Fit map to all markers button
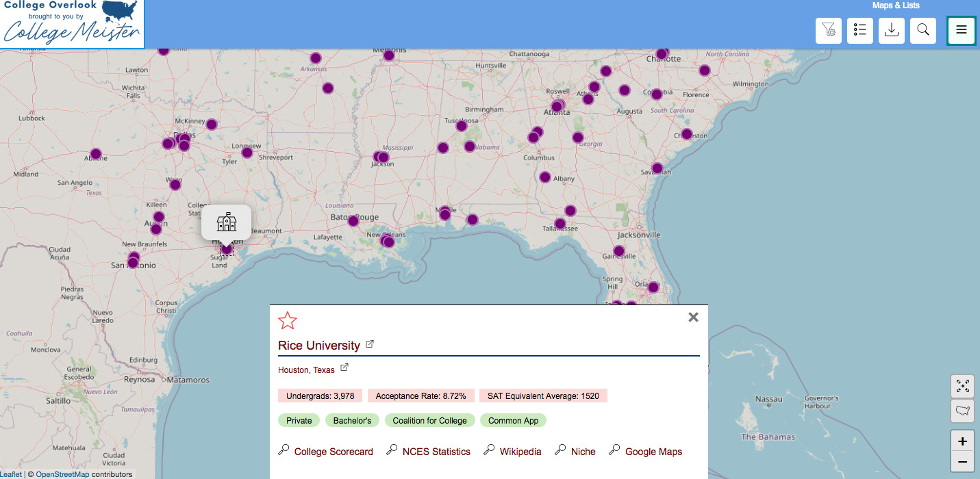Viewport: 980px width, 479px height. (963, 386)
